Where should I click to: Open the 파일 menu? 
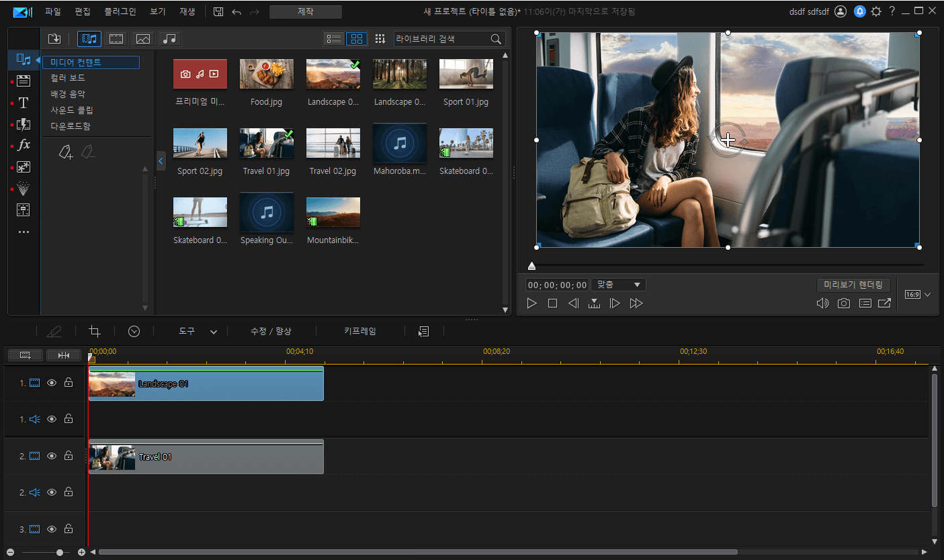pos(52,11)
